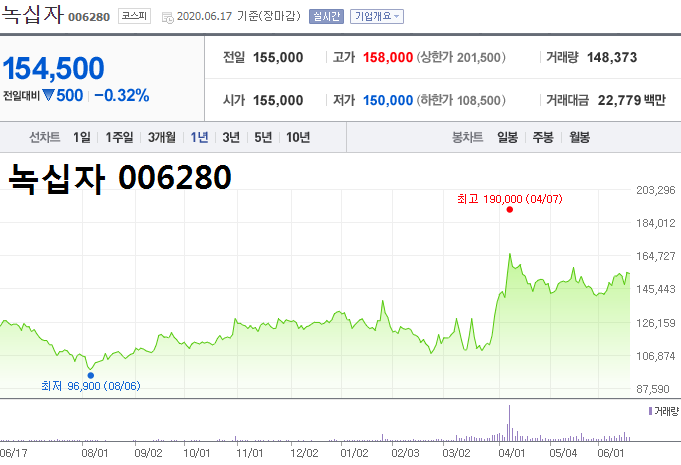Switch to 주봉 weekly candle chart
The width and height of the screenshot is (681, 465).
[x=543, y=138]
